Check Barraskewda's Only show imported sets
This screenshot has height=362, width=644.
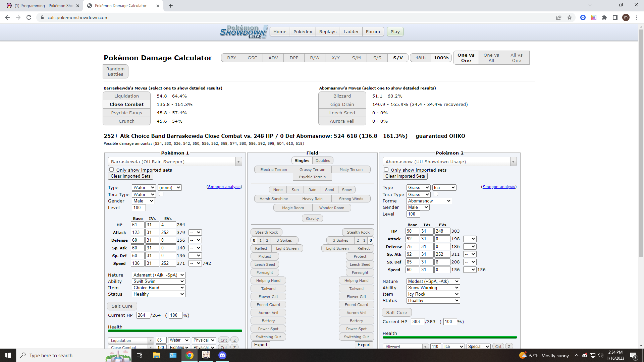point(112,170)
